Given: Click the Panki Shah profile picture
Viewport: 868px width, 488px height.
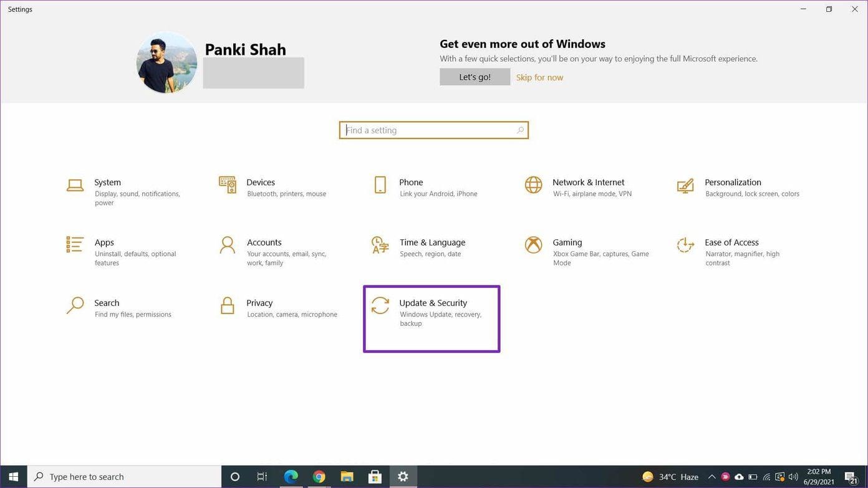Looking at the screenshot, I should click(x=166, y=63).
